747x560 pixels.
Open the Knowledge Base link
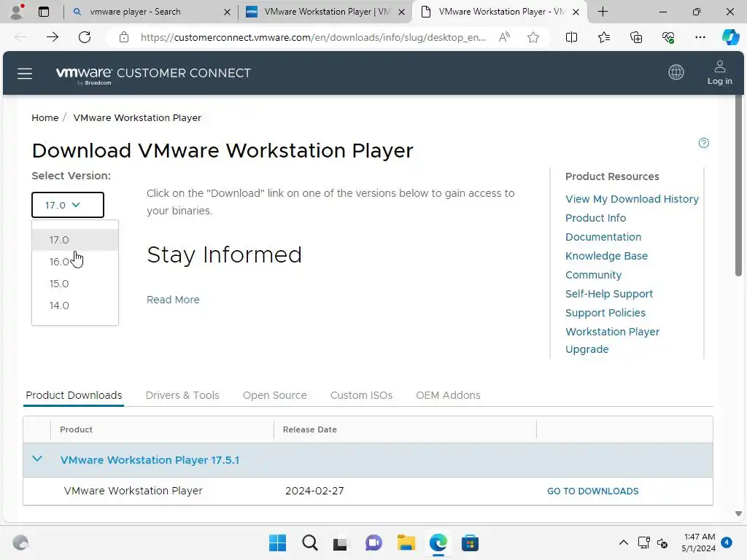[606, 256]
